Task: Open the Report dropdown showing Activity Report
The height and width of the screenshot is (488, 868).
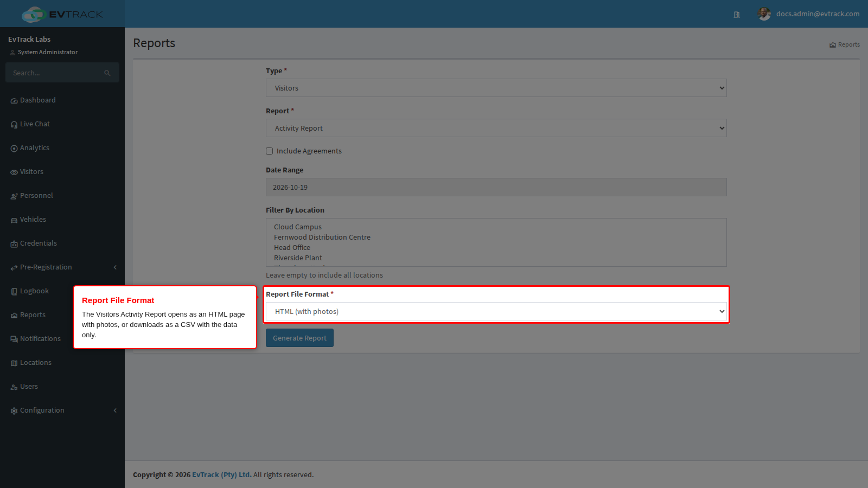Action: click(x=496, y=128)
